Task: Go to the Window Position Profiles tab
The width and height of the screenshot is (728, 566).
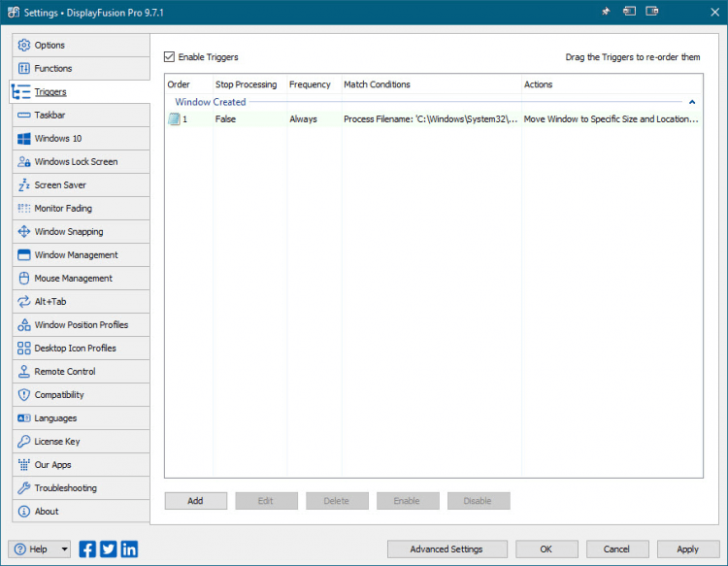Action: coord(81,325)
